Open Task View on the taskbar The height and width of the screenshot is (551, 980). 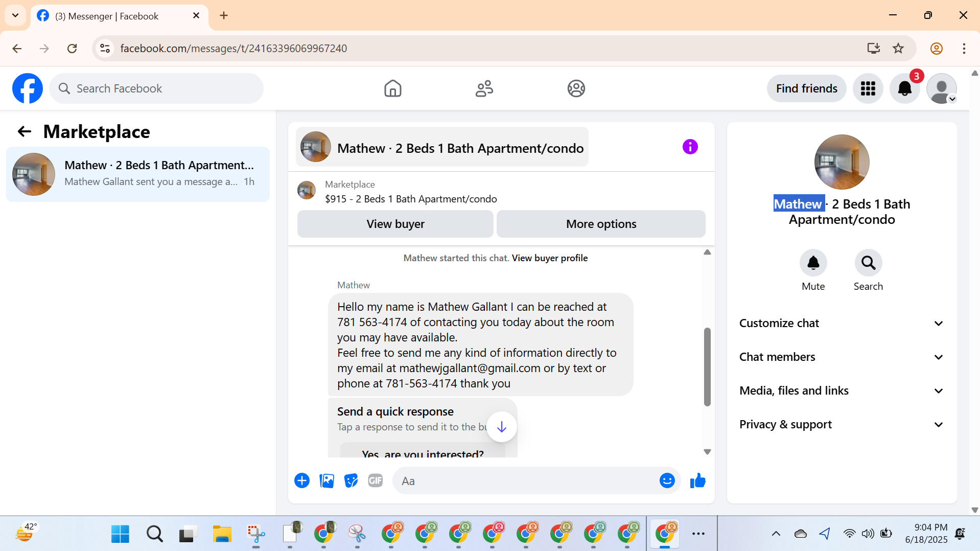click(x=188, y=534)
